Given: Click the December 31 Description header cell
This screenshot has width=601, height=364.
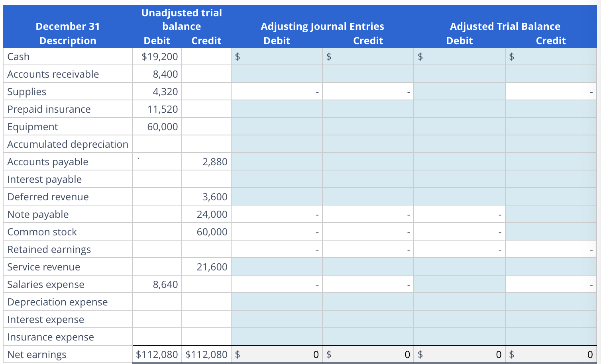Looking at the screenshot, I should 67,33.
